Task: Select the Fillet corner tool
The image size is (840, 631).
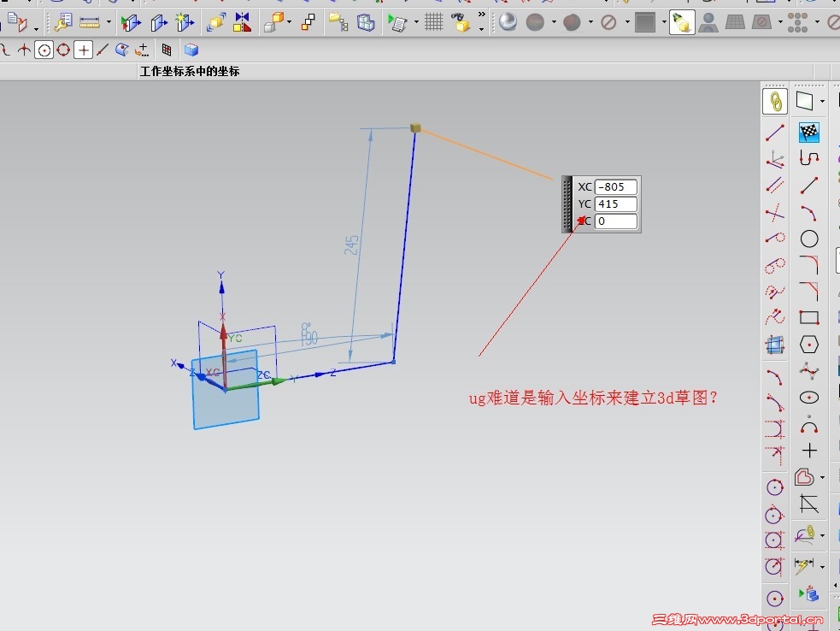Action: [x=809, y=265]
